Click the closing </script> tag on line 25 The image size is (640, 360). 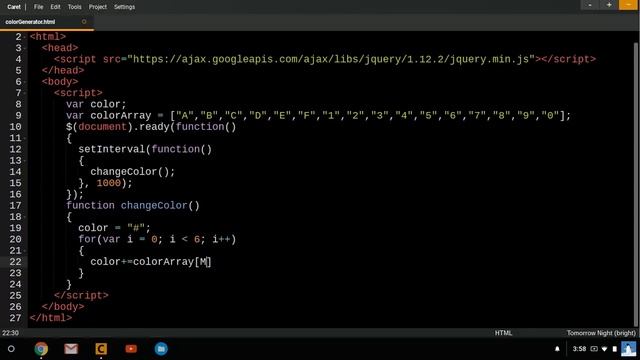click(x=81, y=295)
